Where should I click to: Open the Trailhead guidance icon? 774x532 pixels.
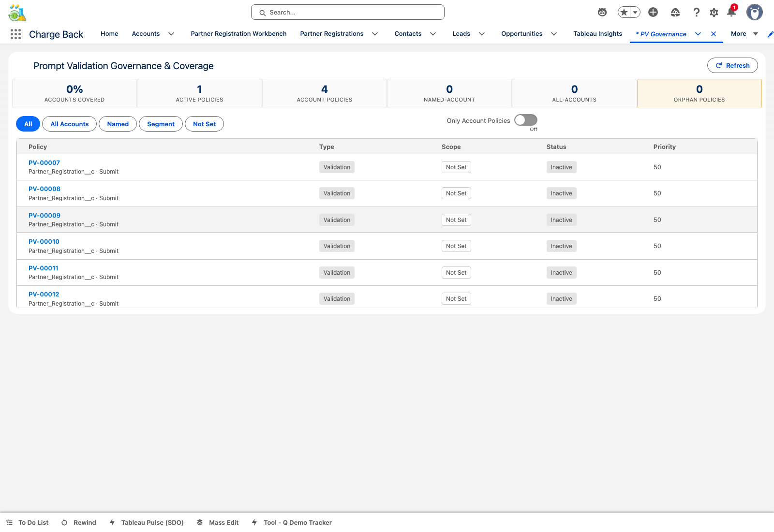pyautogui.click(x=675, y=13)
